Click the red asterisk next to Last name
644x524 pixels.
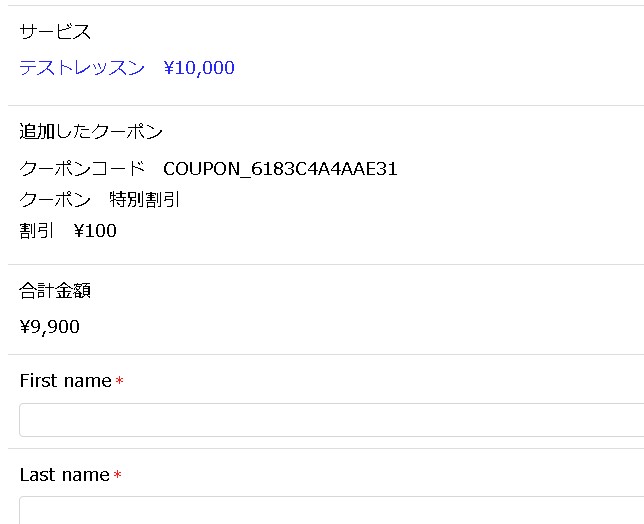(117, 476)
